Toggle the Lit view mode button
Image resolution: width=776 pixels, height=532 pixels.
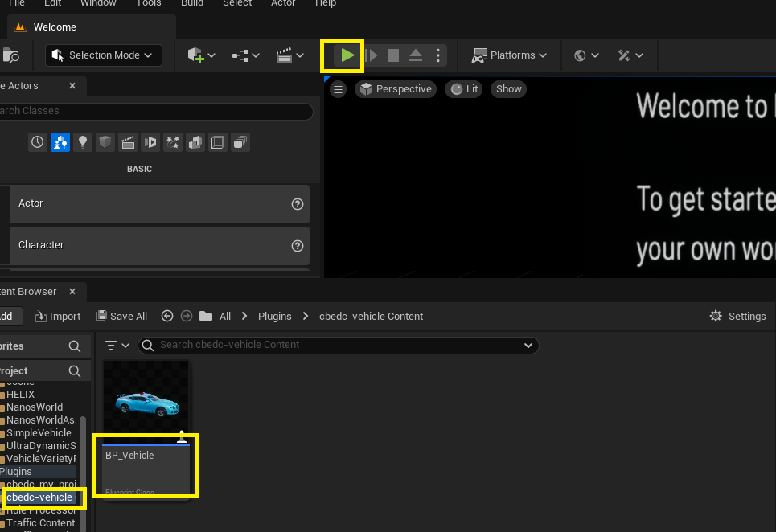(465, 89)
